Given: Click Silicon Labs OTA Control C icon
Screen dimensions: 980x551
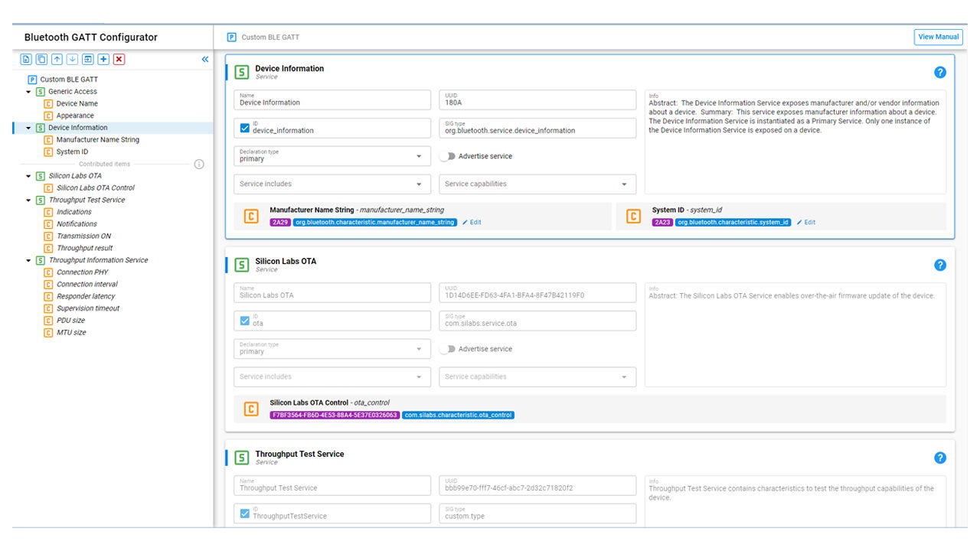Looking at the screenshot, I should click(x=251, y=409).
